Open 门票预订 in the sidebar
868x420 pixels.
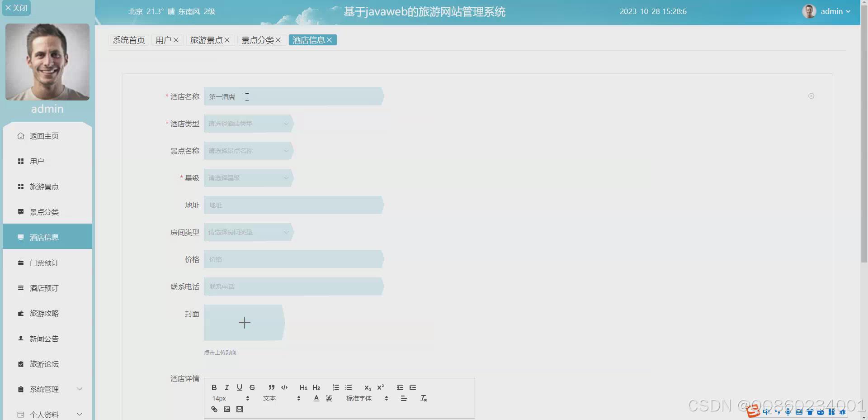tap(47, 262)
